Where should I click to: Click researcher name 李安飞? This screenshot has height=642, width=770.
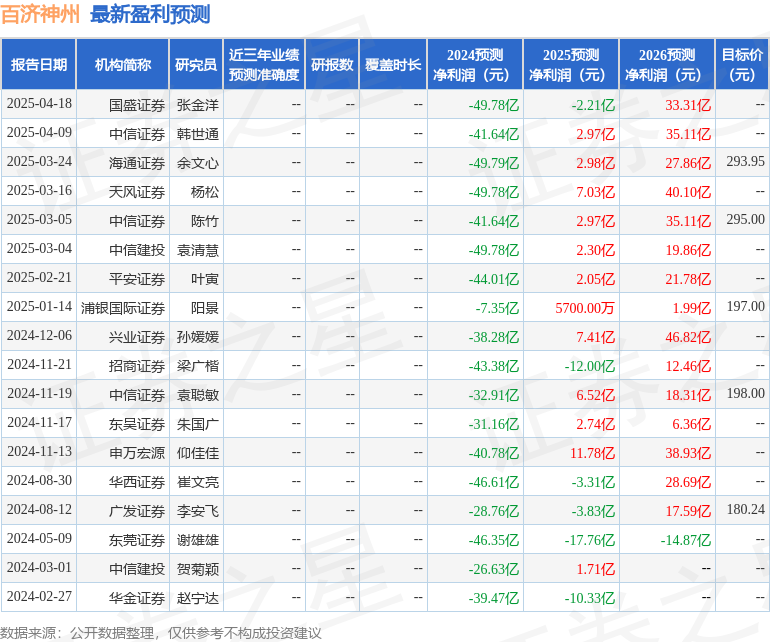click(197, 511)
